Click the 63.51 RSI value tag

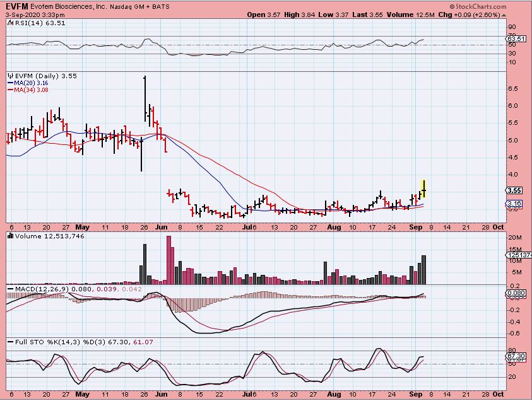[516, 38]
